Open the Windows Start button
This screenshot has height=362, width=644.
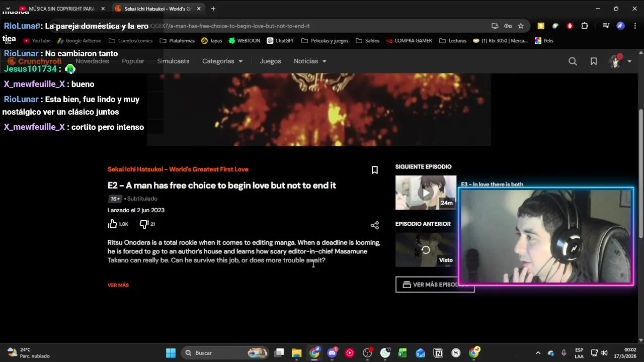tap(171, 353)
